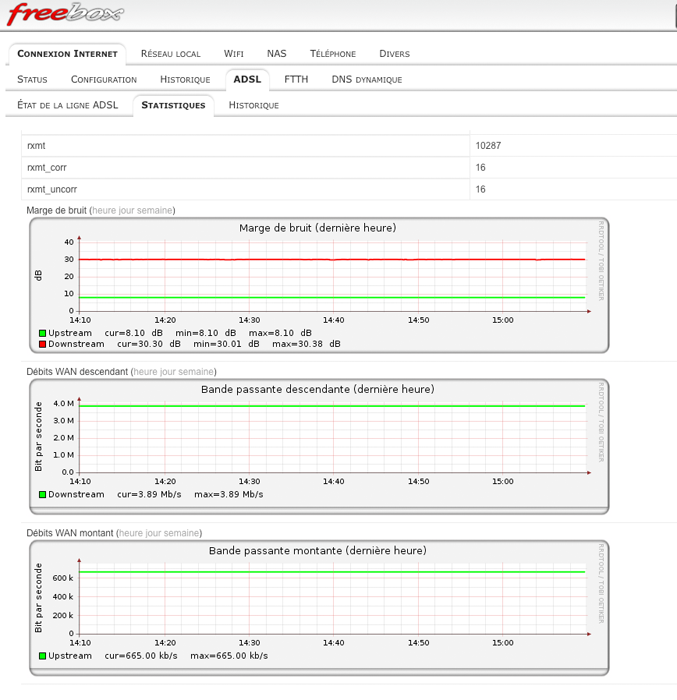Viewport: 677px width, 700px height.
Task: Click cur=30.30 dB downstream value
Action: click(149, 344)
